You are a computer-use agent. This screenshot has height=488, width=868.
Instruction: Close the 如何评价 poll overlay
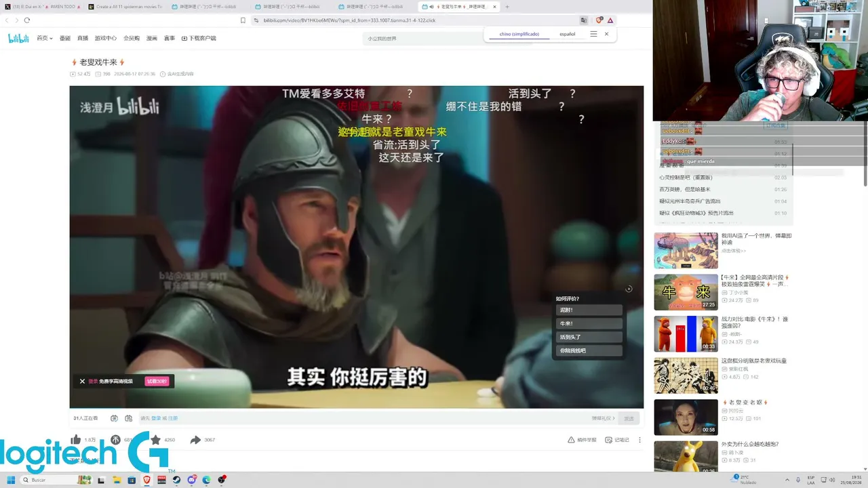[629, 289]
